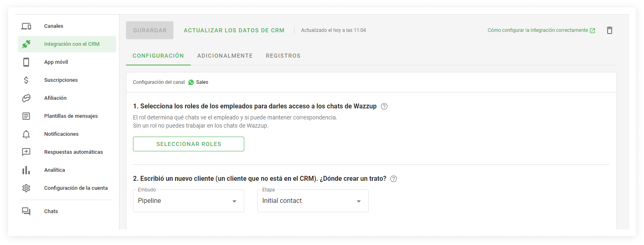Image resolution: width=644 pixels, height=245 pixels.
Task: Click Actualizar los datos de CRM
Action: coord(234,31)
